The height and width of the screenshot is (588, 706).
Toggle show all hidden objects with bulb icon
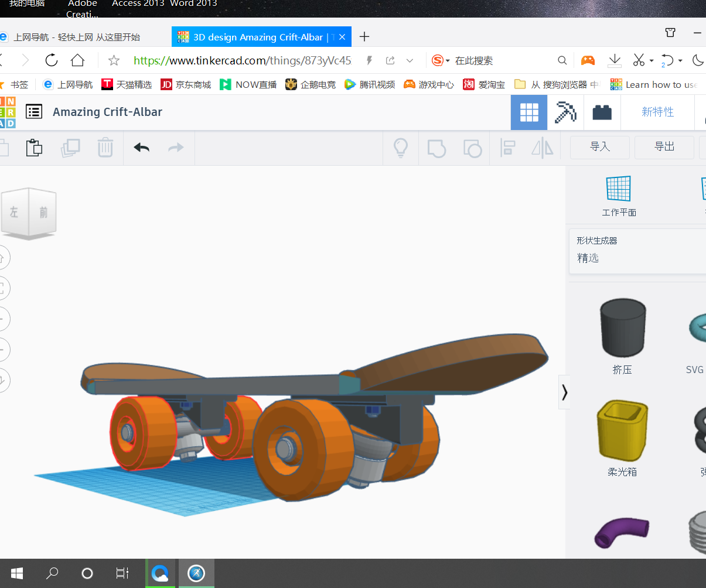click(x=401, y=148)
